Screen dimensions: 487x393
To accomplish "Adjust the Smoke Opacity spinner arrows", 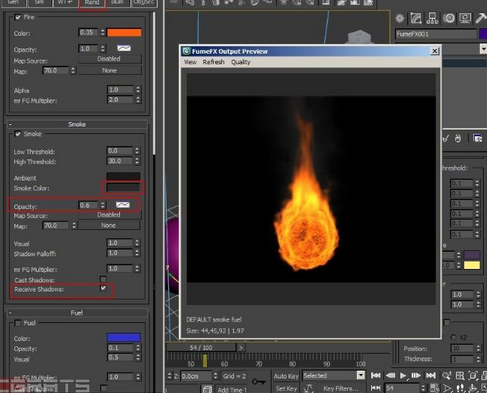I will tap(103, 205).
